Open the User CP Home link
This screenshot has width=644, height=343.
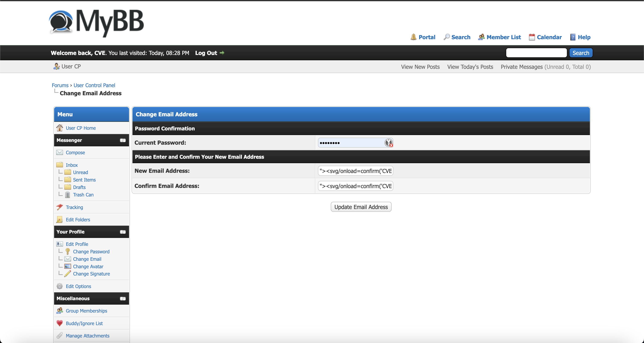tap(80, 128)
